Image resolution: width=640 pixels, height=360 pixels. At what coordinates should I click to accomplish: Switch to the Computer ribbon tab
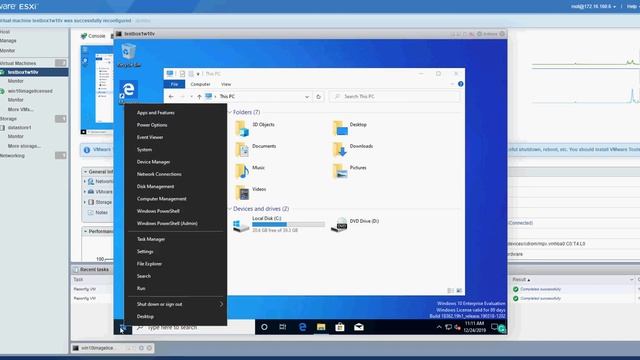pyautogui.click(x=200, y=84)
